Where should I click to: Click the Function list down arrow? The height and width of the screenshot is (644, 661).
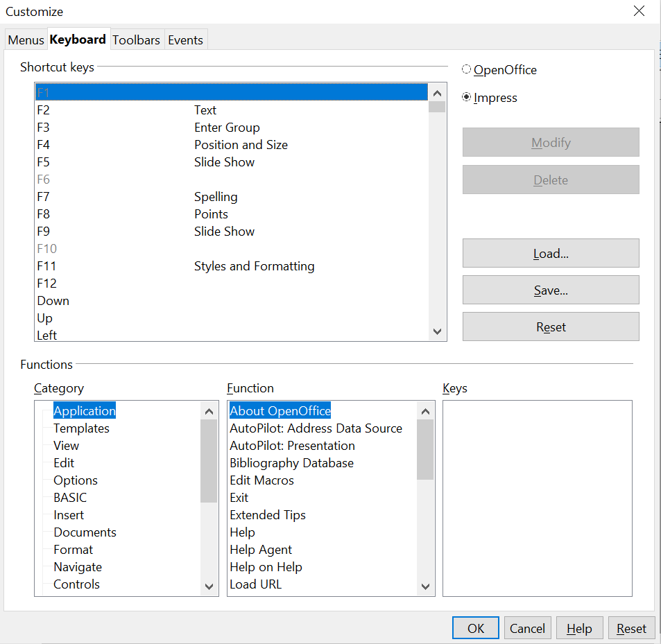pyautogui.click(x=425, y=586)
